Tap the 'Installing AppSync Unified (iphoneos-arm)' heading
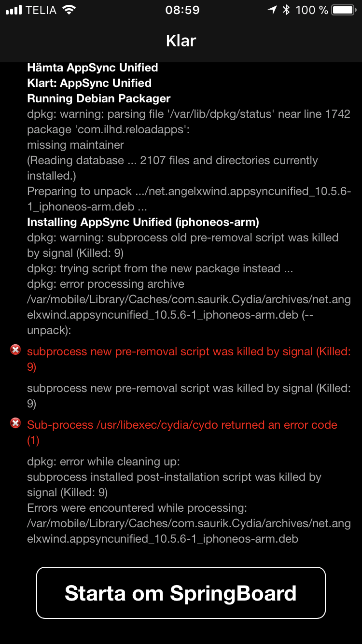362x644 pixels. point(143,222)
